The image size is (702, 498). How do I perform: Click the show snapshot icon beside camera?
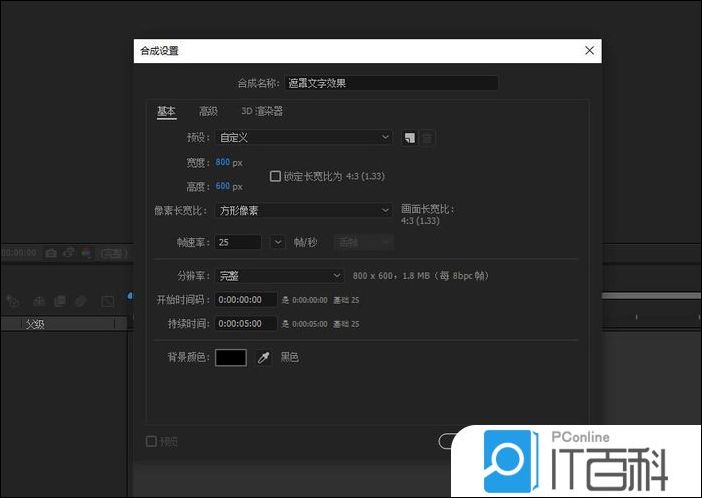(x=68, y=253)
